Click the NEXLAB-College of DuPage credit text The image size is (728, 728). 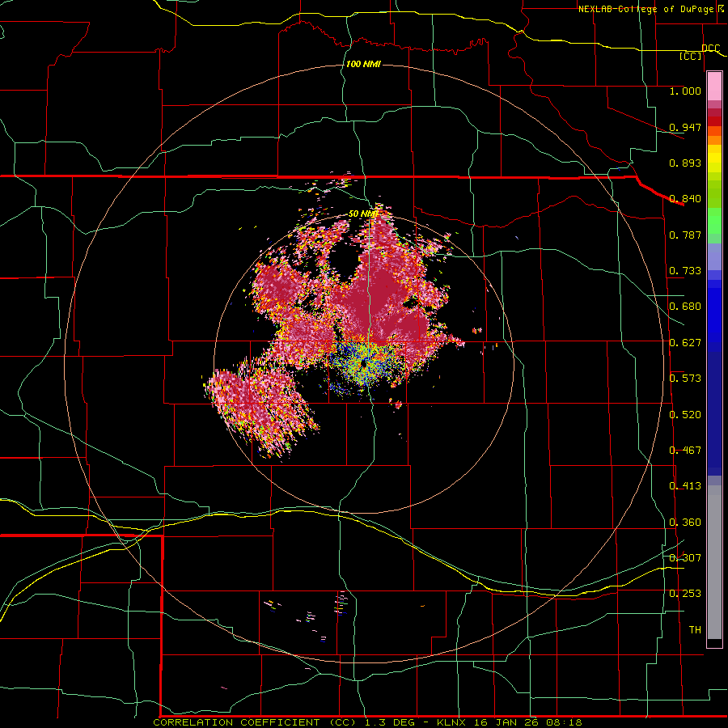(x=645, y=9)
